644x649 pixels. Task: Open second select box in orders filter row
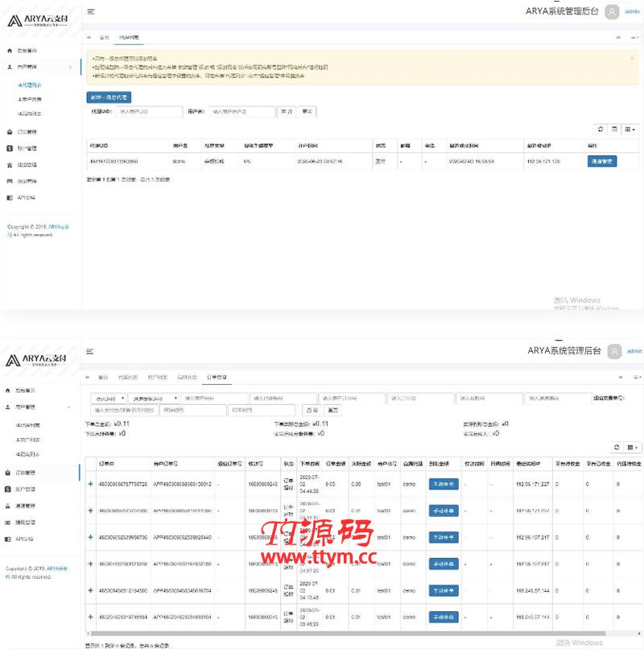[x=154, y=399]
